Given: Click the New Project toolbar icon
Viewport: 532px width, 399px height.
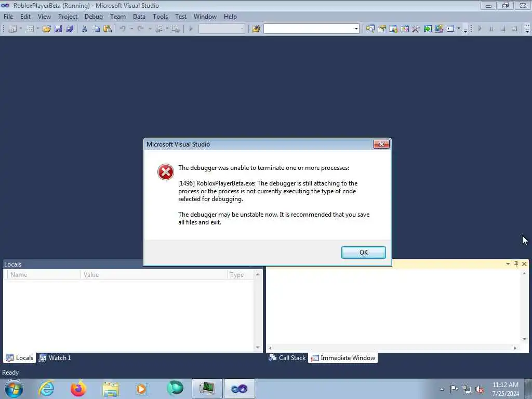Looking at the screenshot, I should click(13, 29).
